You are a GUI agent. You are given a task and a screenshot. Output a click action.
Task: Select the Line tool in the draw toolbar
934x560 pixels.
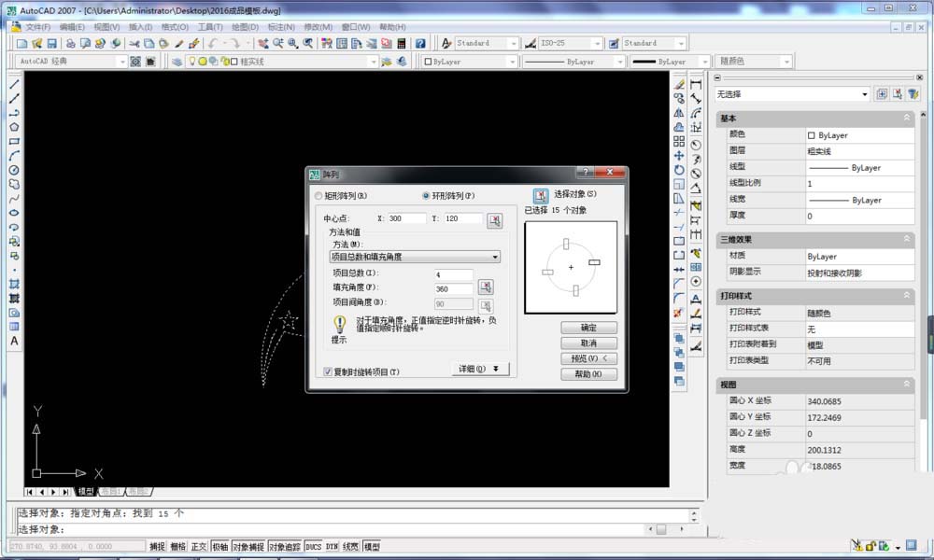[12, 84]
